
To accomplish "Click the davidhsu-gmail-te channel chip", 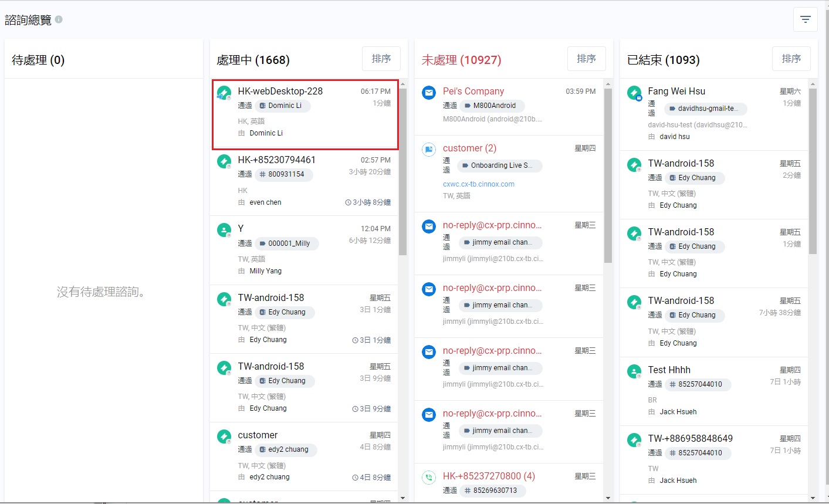I will [706, 109].
